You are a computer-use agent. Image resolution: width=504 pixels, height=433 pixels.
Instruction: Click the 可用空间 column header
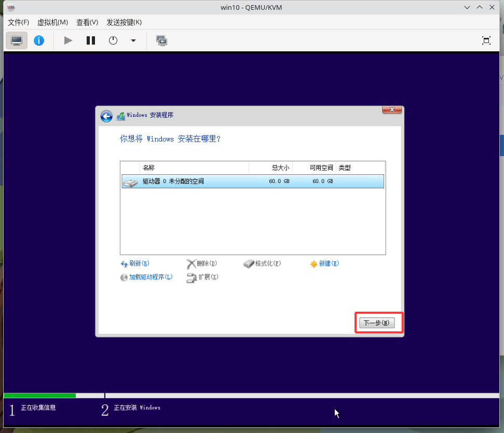tap(315, 167)
